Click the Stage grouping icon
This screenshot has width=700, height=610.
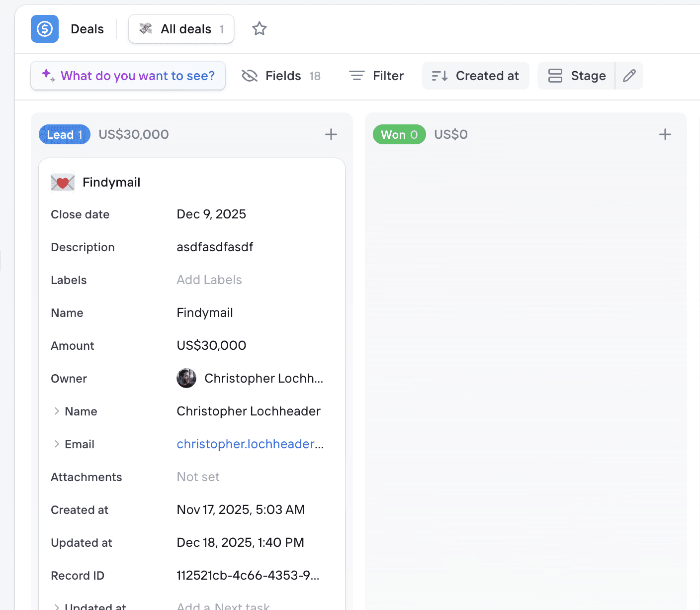pyautogui.click(x=555, y=76)
